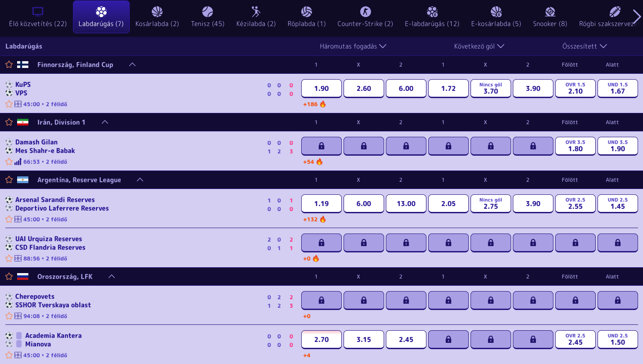Open the Kézilabda (2) tab

[x=256, y=17]
